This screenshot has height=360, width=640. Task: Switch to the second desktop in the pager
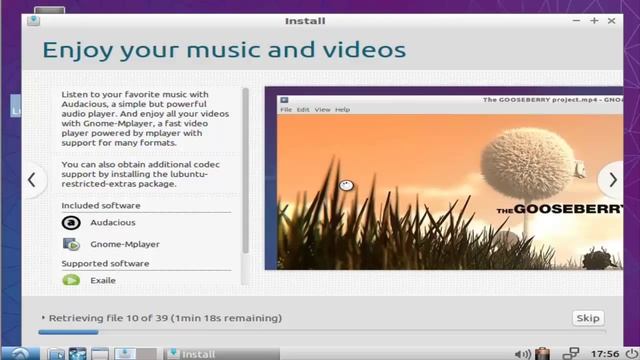[x=147, y=353]
